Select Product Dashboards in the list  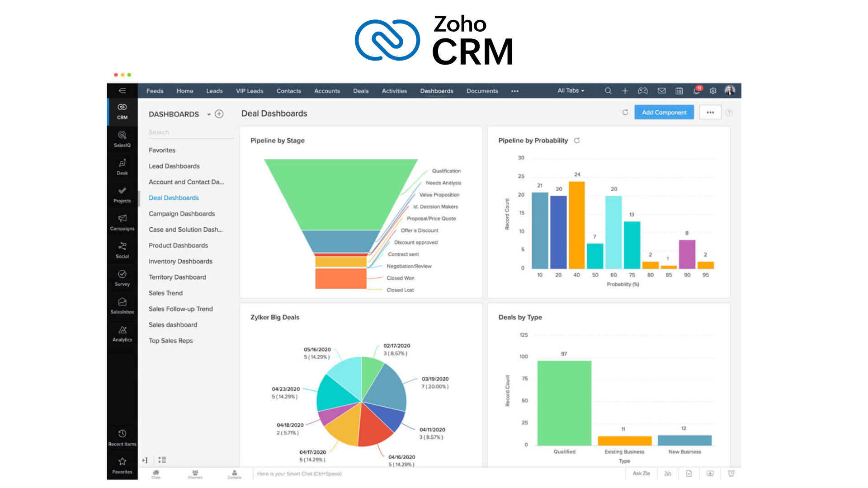click(x=178, y=245)
